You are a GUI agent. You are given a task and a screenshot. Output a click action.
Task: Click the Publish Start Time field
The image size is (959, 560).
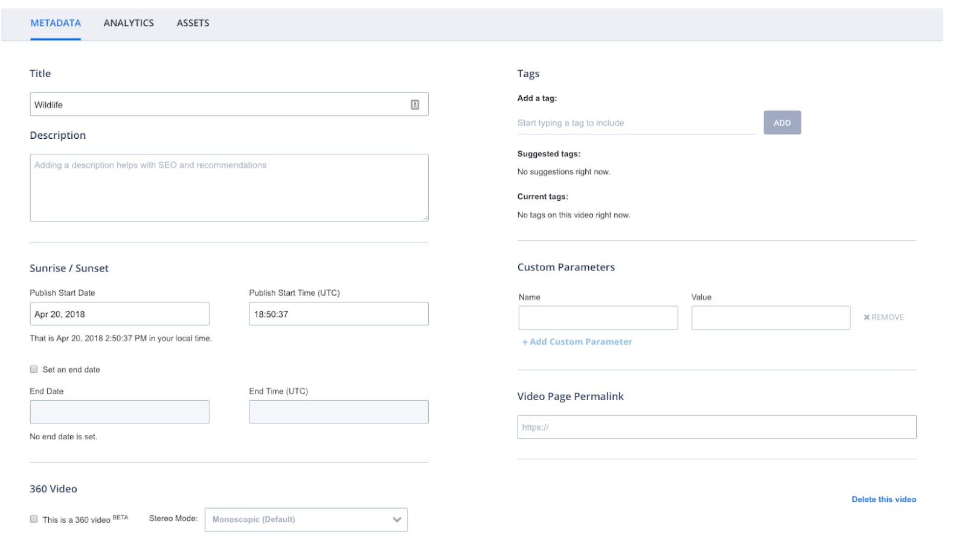coord(339,314)
